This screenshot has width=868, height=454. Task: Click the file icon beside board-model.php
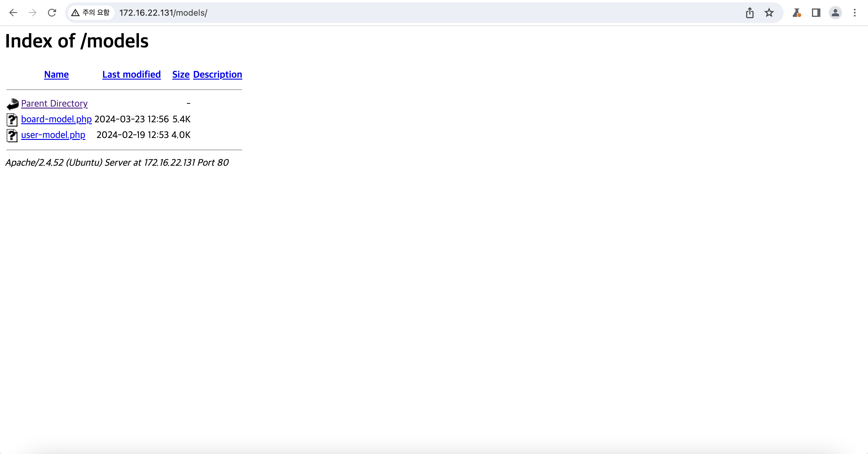[x=12, y=120]
